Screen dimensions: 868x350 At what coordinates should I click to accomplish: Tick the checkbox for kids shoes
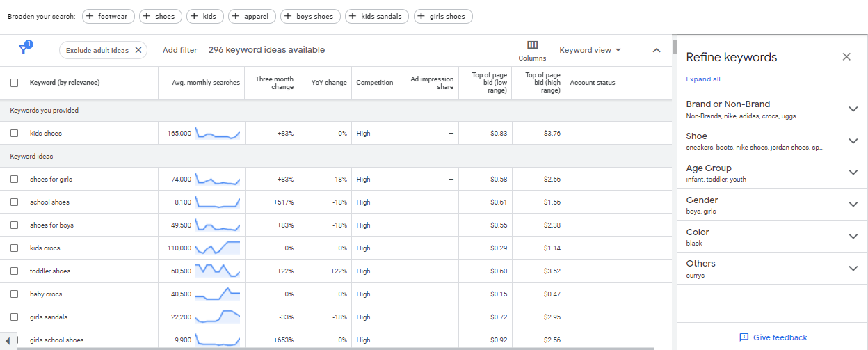(x=15, y=133)
